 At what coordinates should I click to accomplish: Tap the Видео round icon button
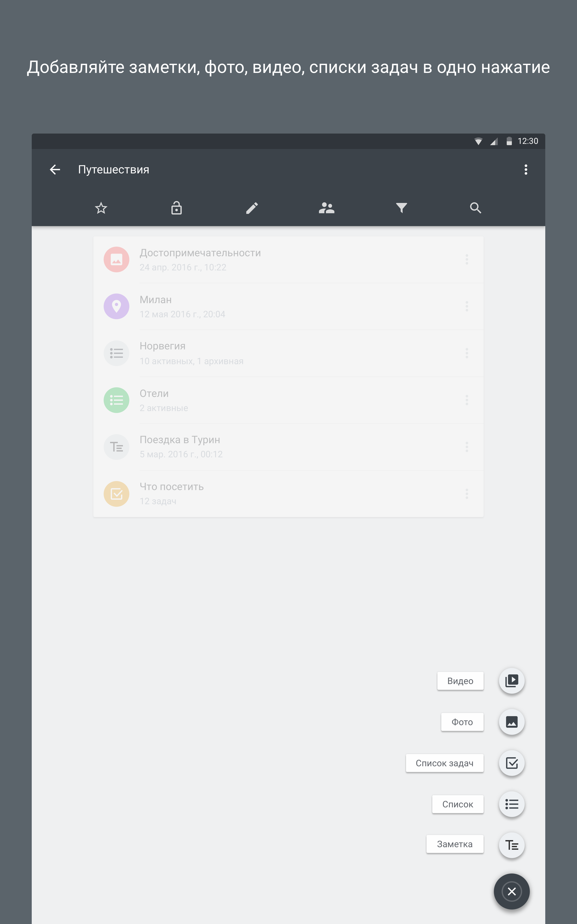[512, 681]
